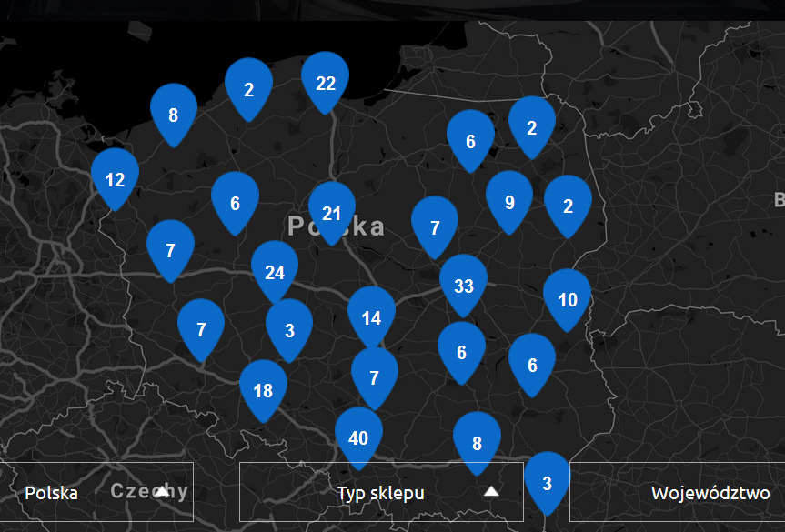The image size is (785, 532).
Task: Click the arrow in the Typ sklepu selector
Action: (x=491, y=492)
